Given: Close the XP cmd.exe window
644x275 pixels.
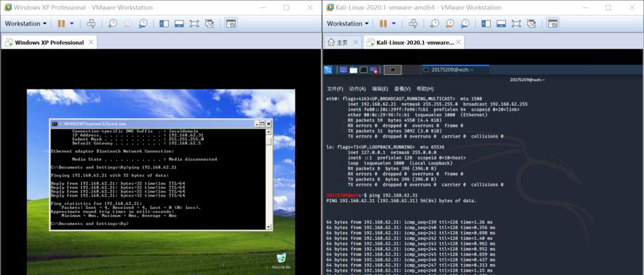Looking at the screenshot, I should point(269,123).
